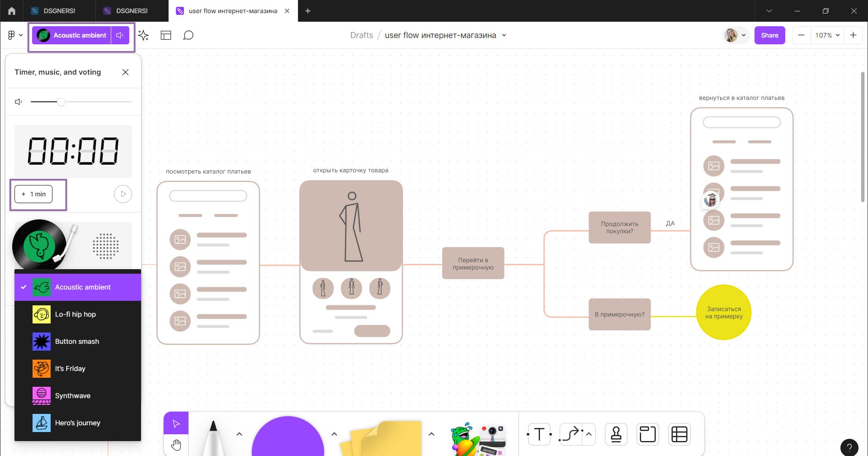Select the purple circle shape tool
868x456 pixels.
(x=288, y=436)
